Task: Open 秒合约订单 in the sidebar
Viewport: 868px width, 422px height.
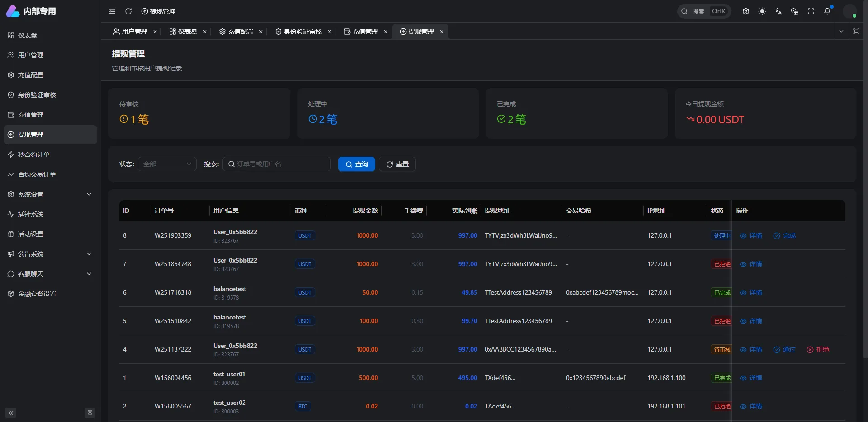Action: (x=34, y=155)
